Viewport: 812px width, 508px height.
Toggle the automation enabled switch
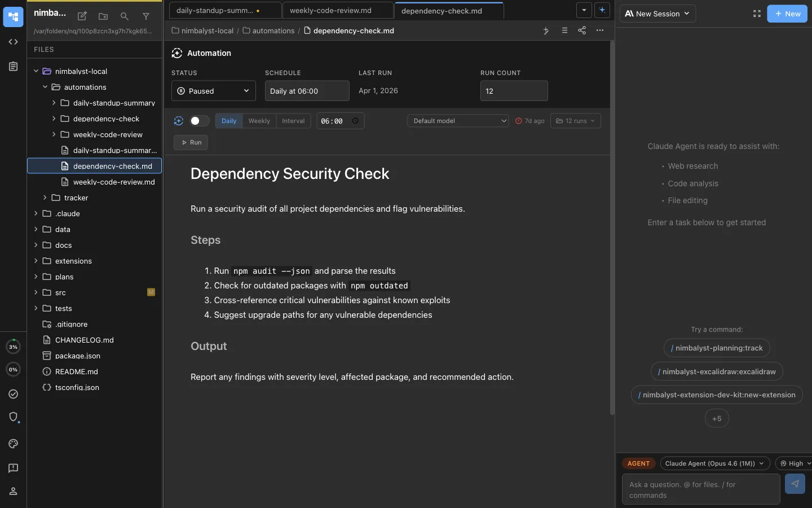click(x=199, y=121)
